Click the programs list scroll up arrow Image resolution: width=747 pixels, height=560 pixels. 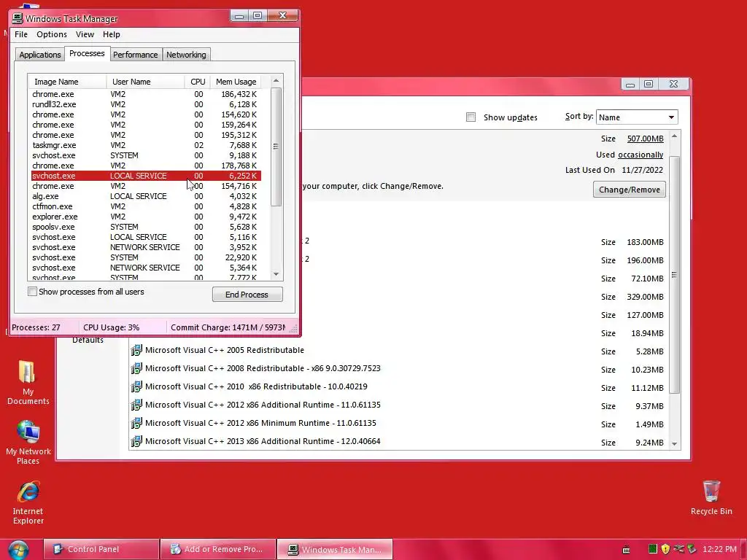674,136
